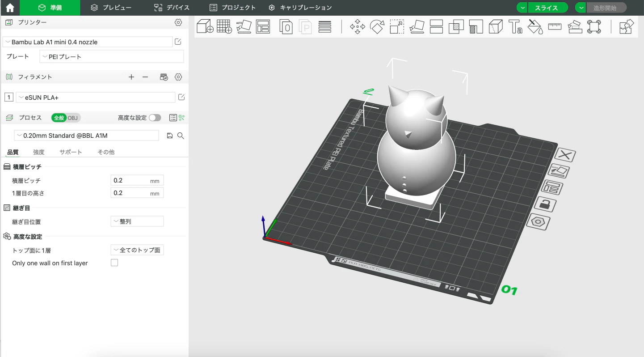Arrange all objects from toolbar
This screenshot has width=644, height=357.
tap(263, 26)
